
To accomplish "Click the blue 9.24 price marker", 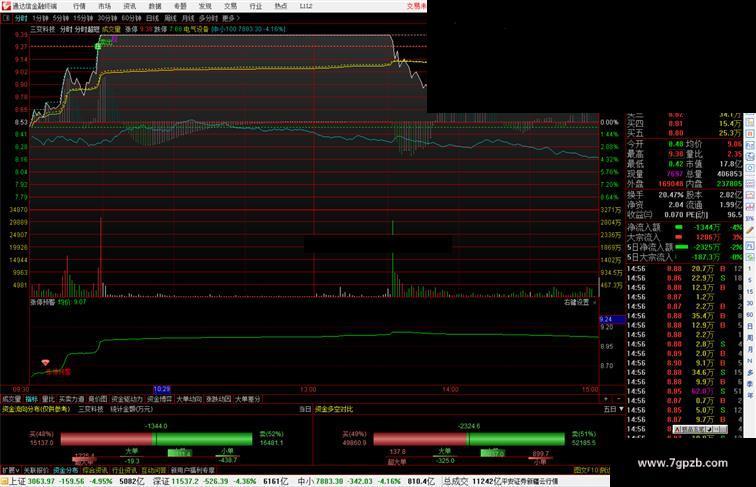I will [612, 319].
